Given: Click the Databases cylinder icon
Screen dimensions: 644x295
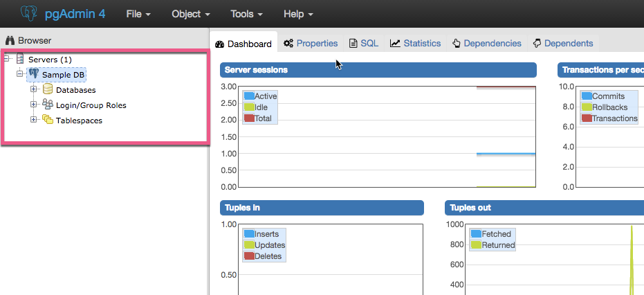Looking at the screenshot, I should (48, 89).
